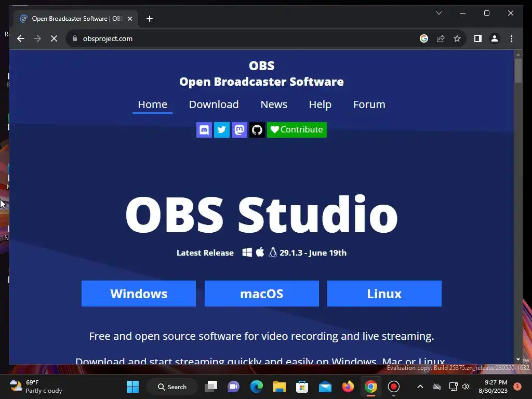Open Firefox from taskbar
Image resolution: width=532 pixels, height=399 pixels.
click(348, 387)
